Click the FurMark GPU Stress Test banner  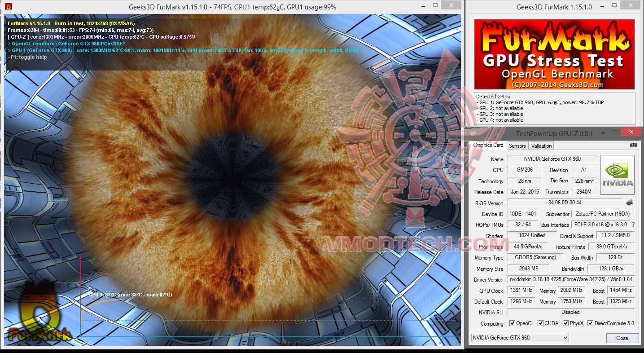(554, 54)
